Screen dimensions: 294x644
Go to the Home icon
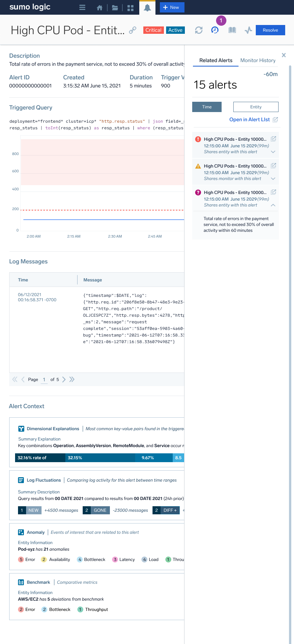coord(99,7)
